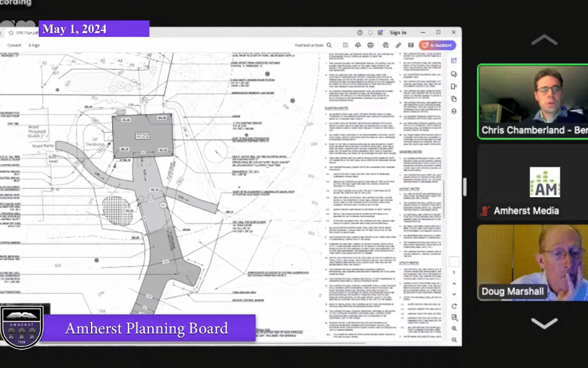Select Doug Marshall's video tile

[x=533, y=262]
